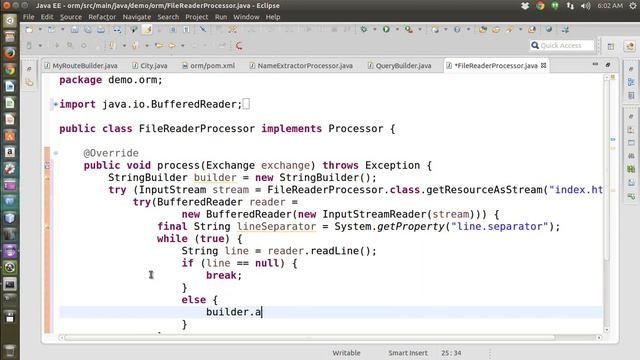Screen dimensions: 640x360
Task: Click the volume indicator in top panel
Action: point(585,6)
